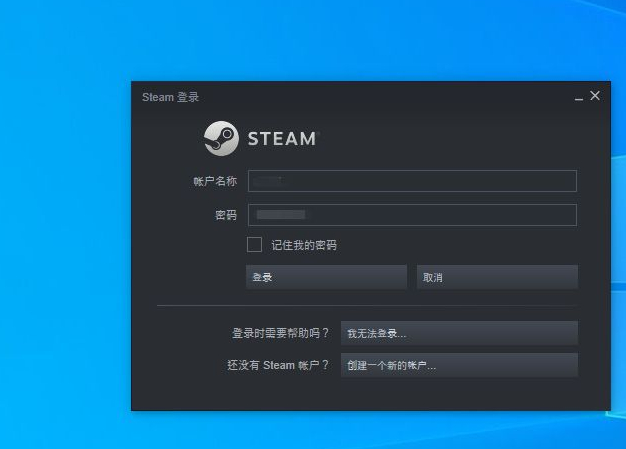626x449 pixels.
Task: Click the 记住我的密码 label text
Action: tap(304, 245)
